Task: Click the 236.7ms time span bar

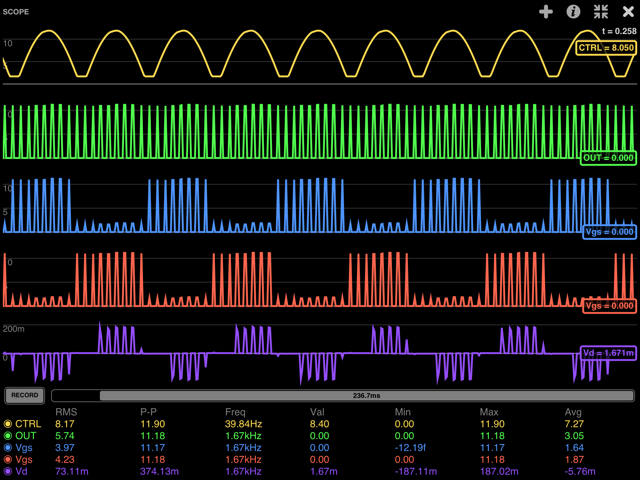Action: tap(344, 395)
